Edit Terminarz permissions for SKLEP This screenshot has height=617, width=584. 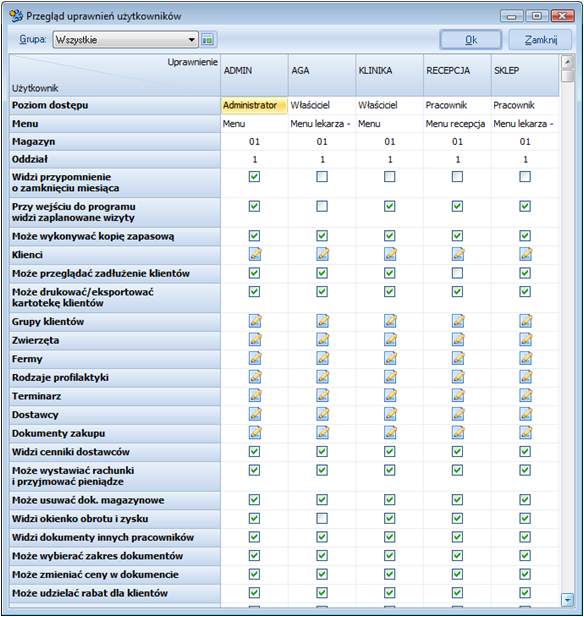(x=525, y=395)
